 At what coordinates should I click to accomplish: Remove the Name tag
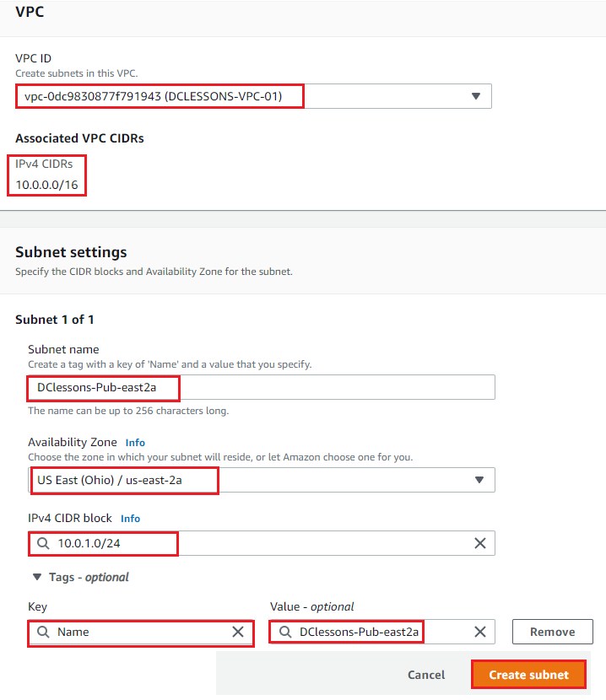[552, 632]
